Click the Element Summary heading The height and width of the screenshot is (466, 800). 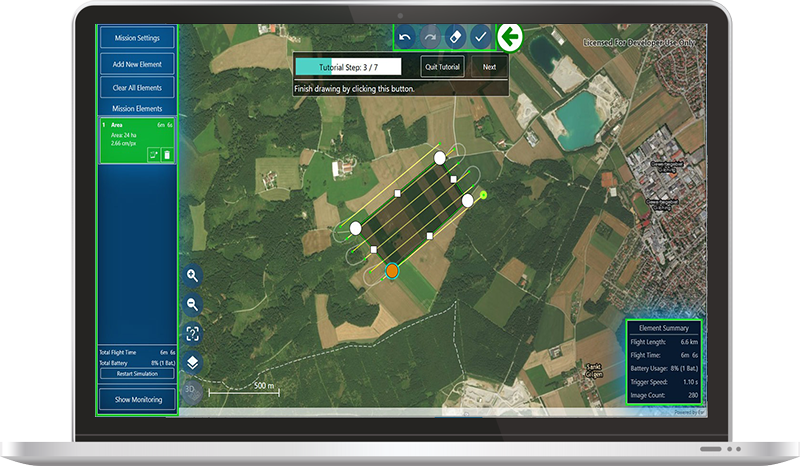point(664,328)
